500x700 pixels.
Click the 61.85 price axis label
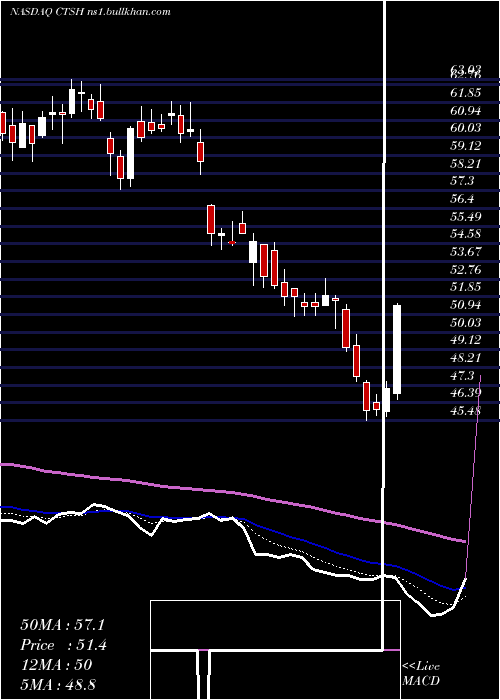[x=466, y=93]
